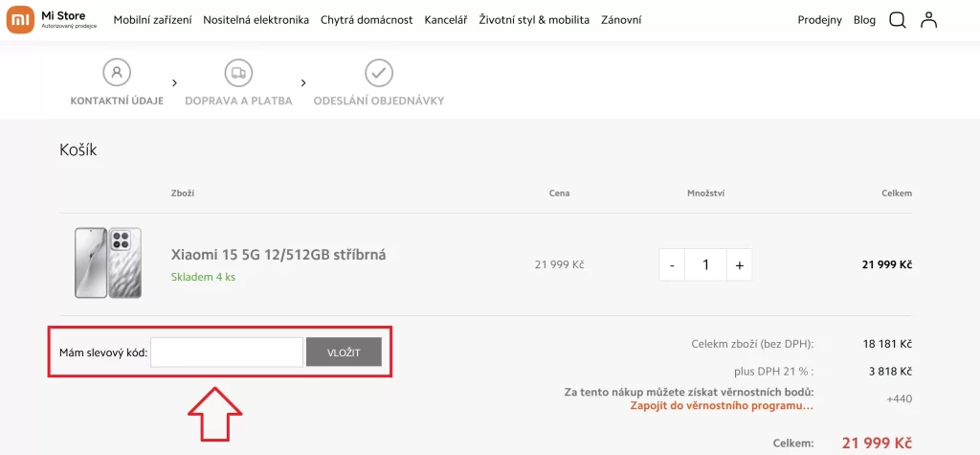Click the Mi Store logo
Screen dimensions: 980x455
pos(52,20)
